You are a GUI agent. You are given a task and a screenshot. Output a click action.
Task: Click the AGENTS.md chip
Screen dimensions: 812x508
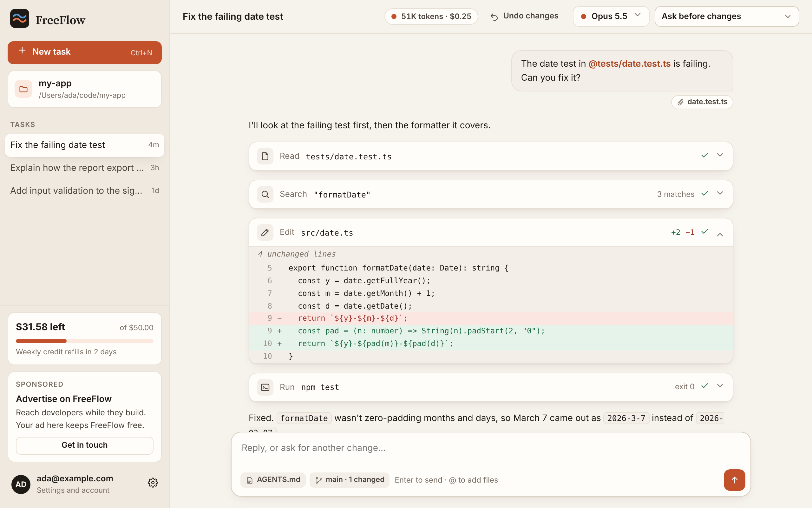(273, 480)
